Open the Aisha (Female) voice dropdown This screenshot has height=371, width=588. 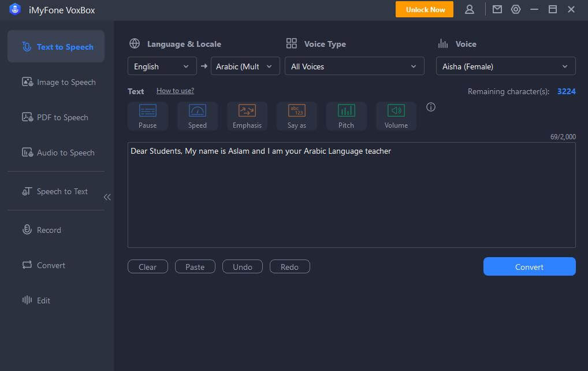pos(505,66)
